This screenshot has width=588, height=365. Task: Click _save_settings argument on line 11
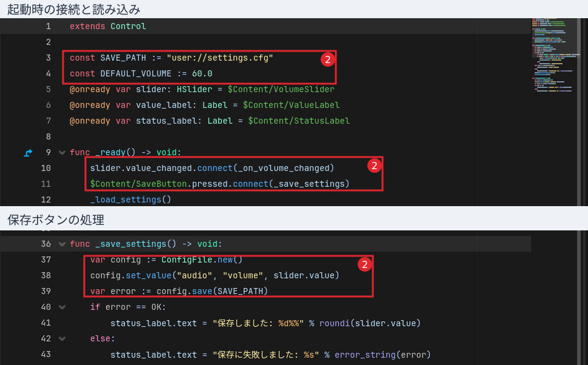(x=309, y=184)
